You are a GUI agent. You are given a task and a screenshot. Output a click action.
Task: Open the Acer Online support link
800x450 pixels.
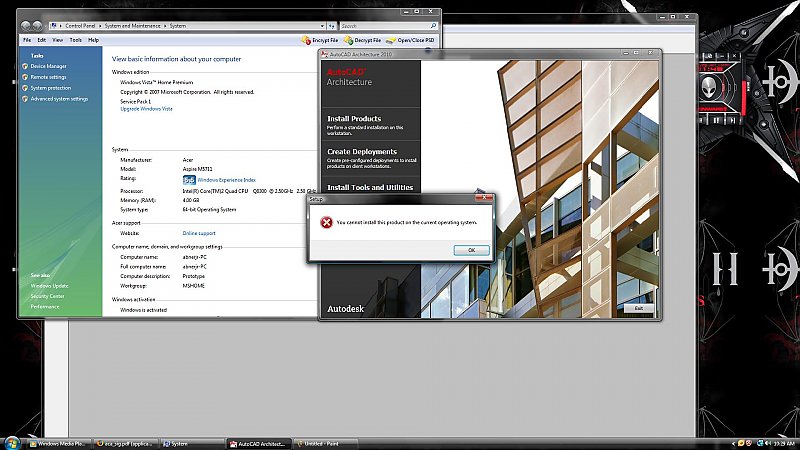199,233
